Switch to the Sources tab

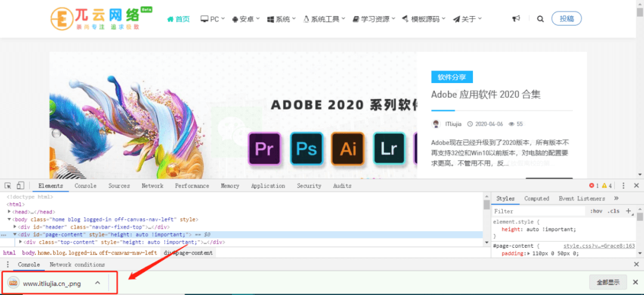pyautogui.click(x=119, y=186)
